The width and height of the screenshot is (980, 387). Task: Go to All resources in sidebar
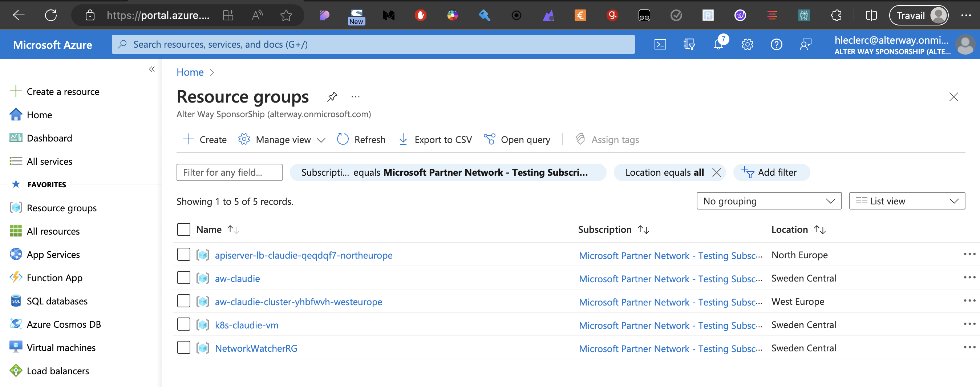click(x=53, y=231)
